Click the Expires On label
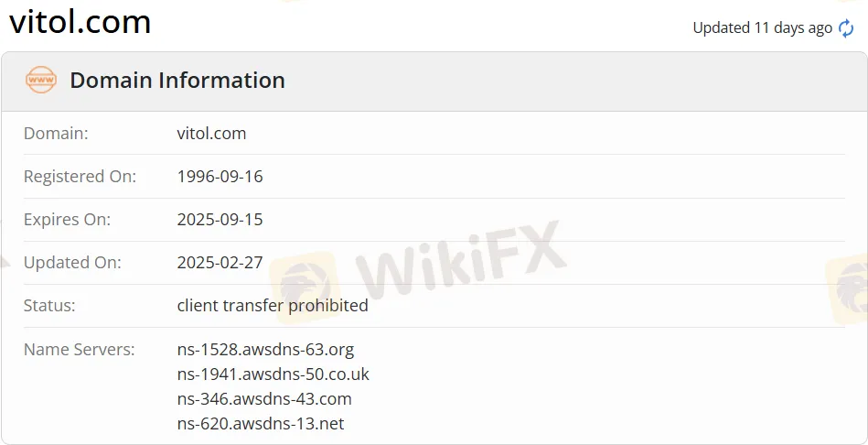The width and height of the screenshot is (868, 445). pos(67,220)
